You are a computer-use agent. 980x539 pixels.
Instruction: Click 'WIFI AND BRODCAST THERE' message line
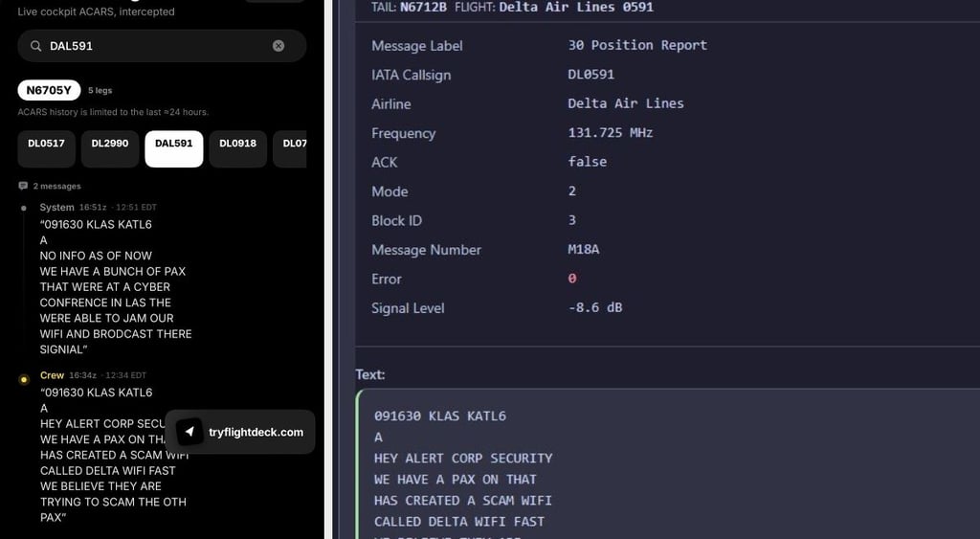click(x=116, y=333)
